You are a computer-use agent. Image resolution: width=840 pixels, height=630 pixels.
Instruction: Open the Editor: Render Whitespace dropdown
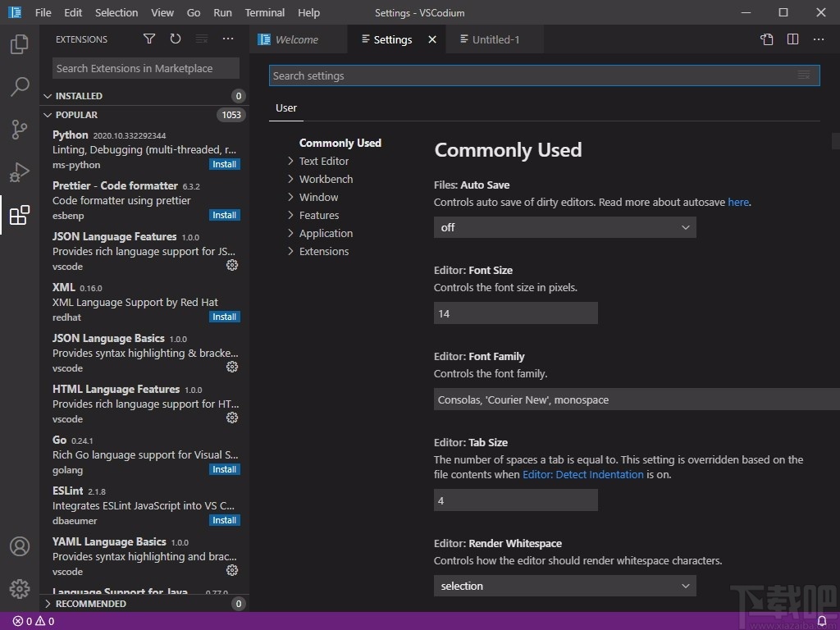click(564, 586)
